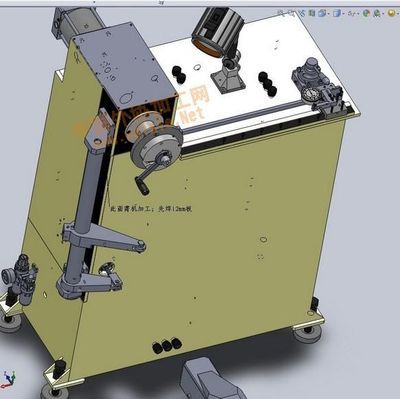
Task: Select the Chinese machining note annotation
Action: click(151, 209)
